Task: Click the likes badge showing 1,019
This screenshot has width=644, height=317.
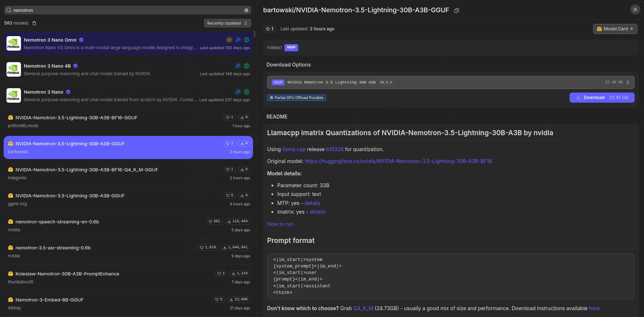Action: click(x=208, y=247)
